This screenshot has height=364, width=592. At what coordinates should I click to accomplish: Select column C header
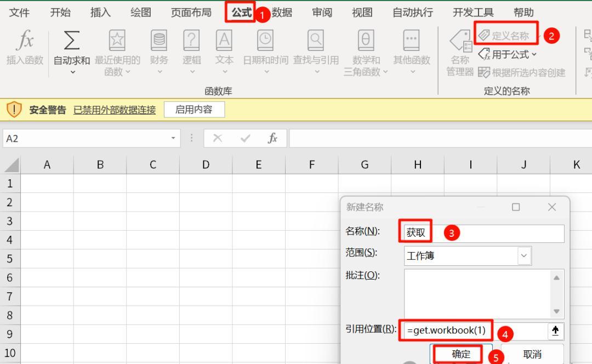[153, 165]
